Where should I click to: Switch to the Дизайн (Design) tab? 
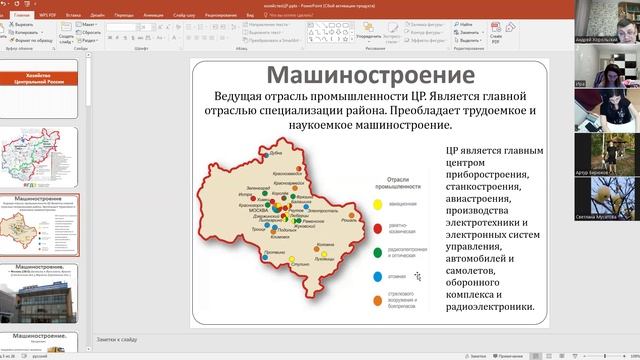pyautogui.click(x=98, y=15)
